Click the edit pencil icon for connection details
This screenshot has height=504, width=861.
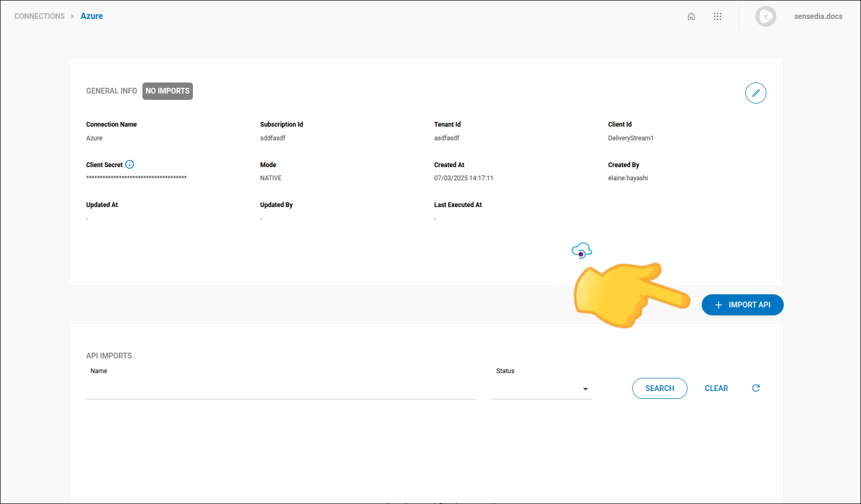point(755,93)
